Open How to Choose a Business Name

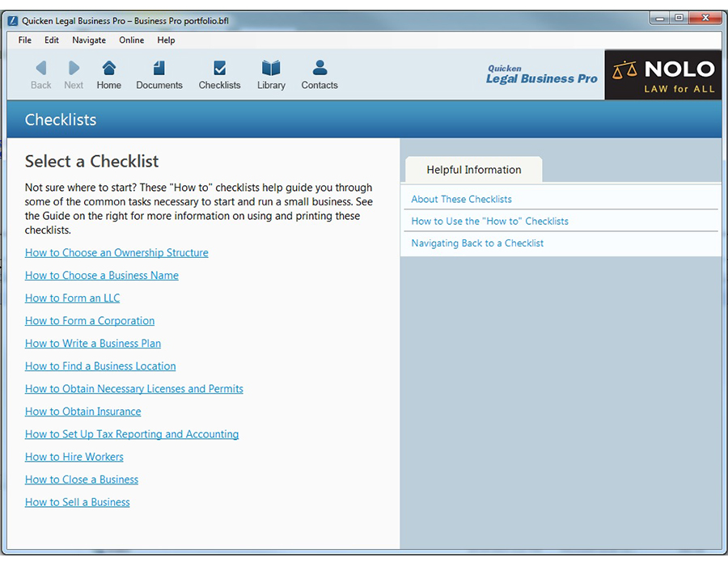click(102, 276)
